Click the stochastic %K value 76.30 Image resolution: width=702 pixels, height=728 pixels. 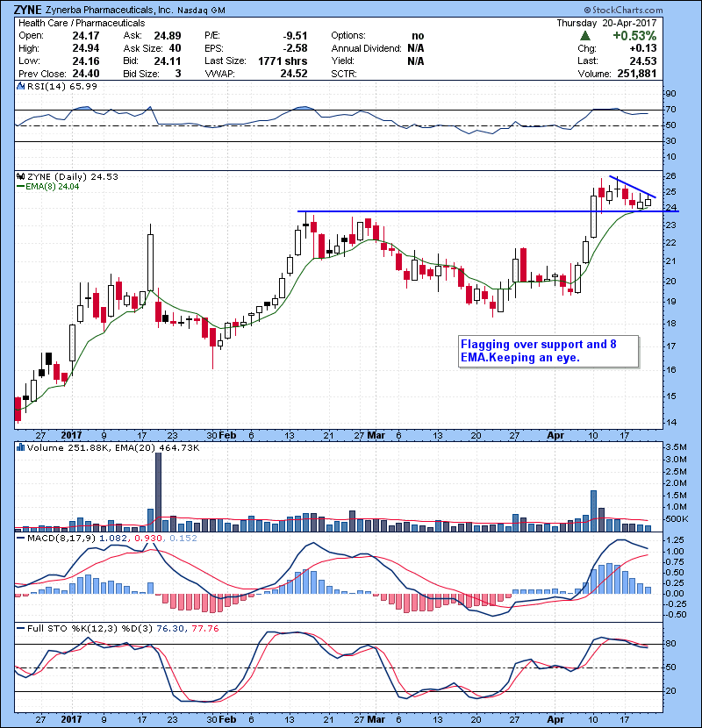pyautogui.click(x=170, y=629)
